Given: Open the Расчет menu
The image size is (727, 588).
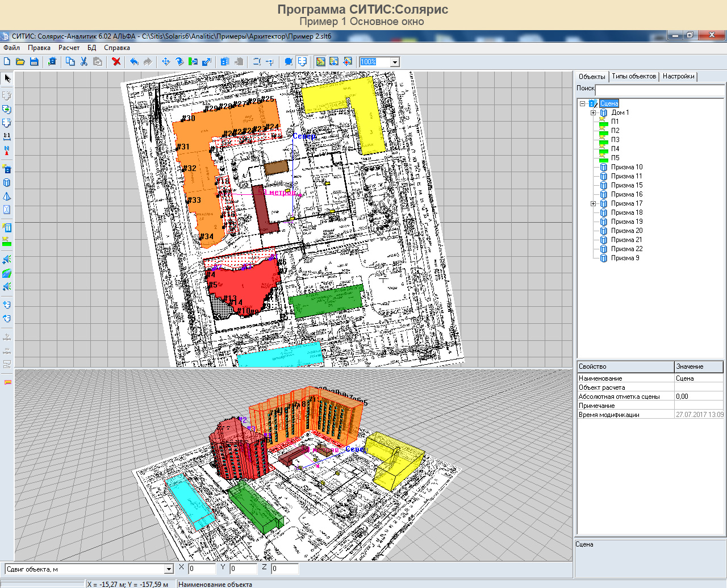Looking at the screenshot, I should point(69,48).
